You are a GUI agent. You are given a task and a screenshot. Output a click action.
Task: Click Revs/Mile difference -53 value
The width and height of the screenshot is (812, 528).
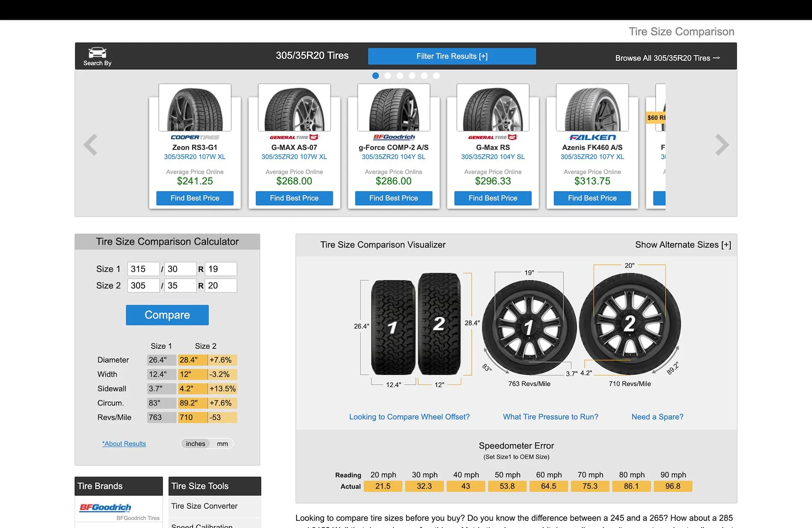tap(223, 417)
